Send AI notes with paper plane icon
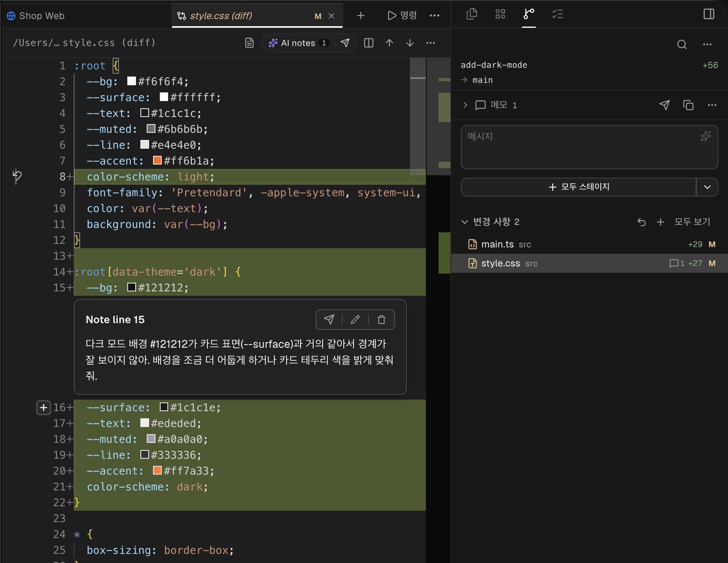This screenshot has height=563, width=728. click(x=345, y=43)
